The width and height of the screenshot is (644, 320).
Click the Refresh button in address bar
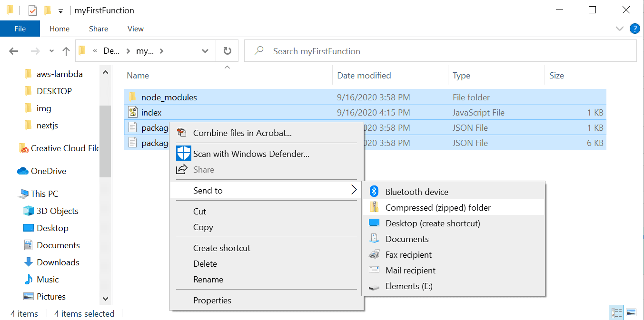(228, 51)
